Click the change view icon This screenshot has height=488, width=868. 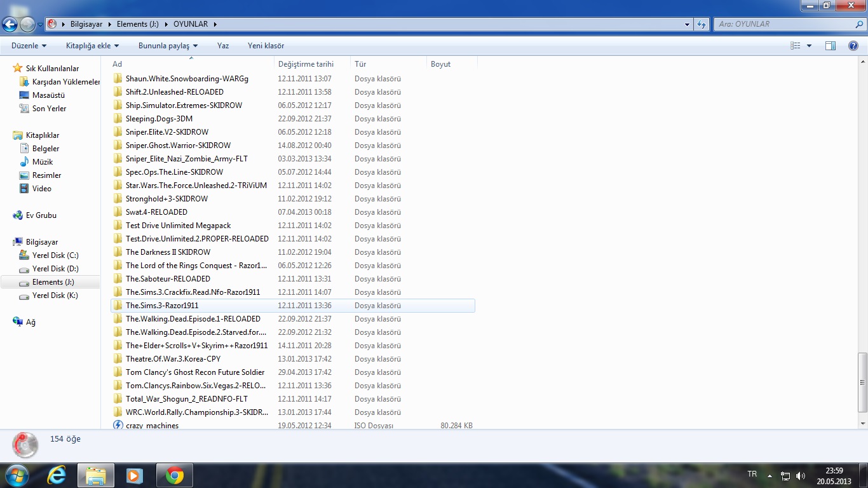[795, 46]
